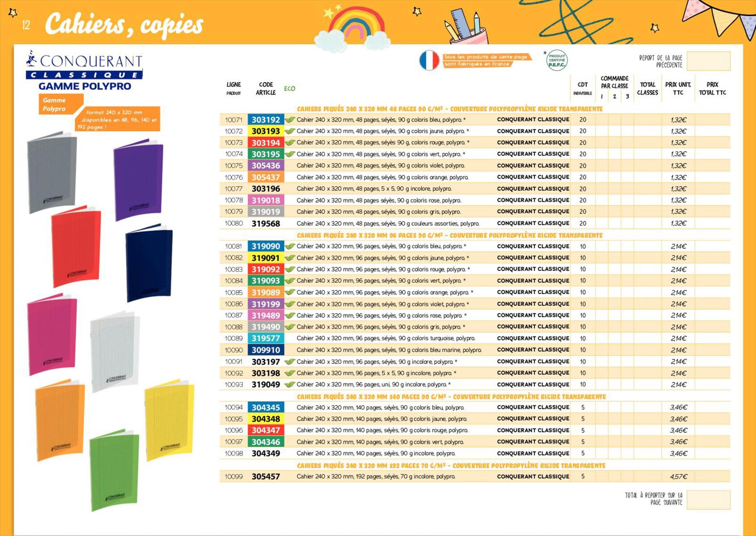Click the eco leaf icon on row 10081
This screenshot has width=756, height=536.
tap(290, 247)
